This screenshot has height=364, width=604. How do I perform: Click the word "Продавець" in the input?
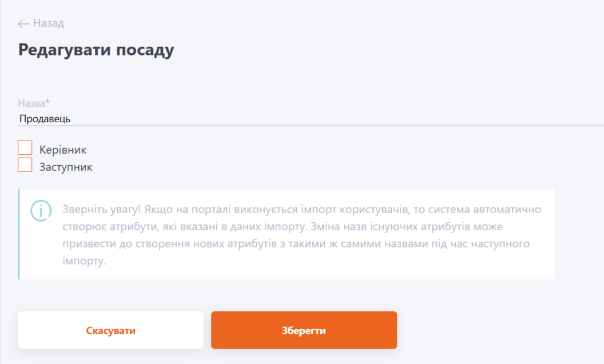[x=45, y=119]
